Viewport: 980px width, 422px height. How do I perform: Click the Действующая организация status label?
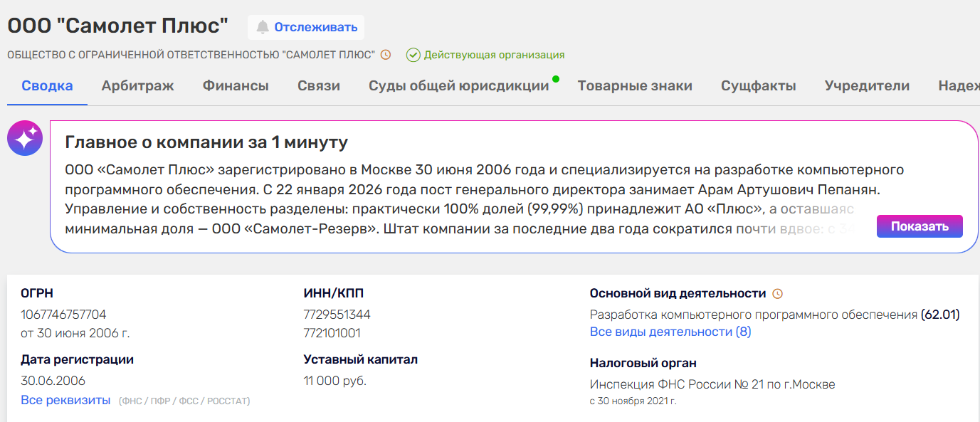[495, 55]
